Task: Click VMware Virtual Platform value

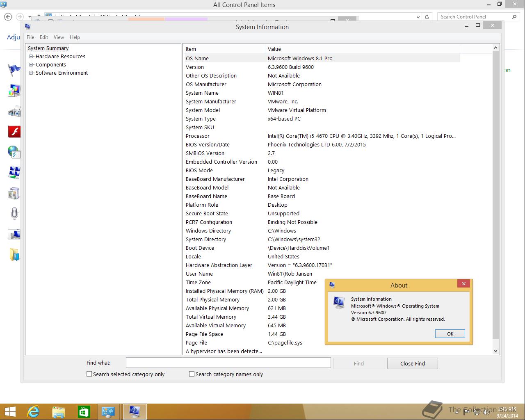Action: pyautogui.click(x=297, y=110)
